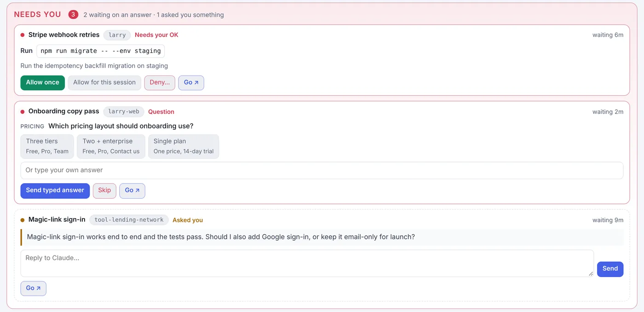
Task: Choose Allow for this session
Action: click(104, 83)
